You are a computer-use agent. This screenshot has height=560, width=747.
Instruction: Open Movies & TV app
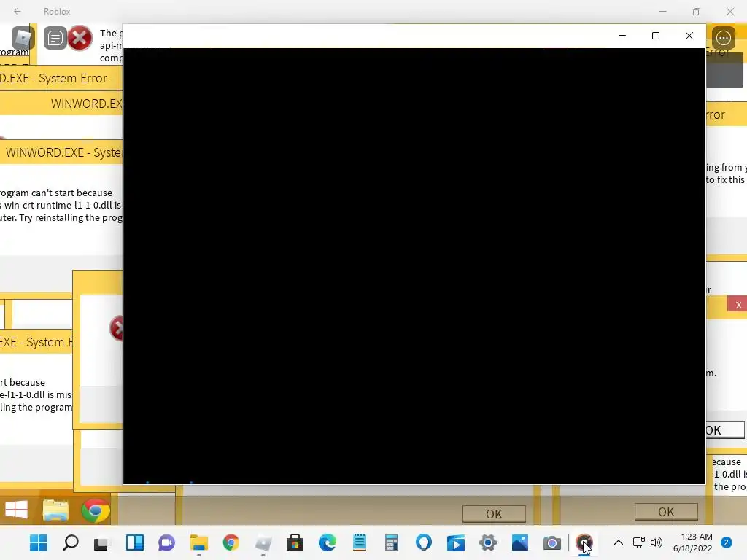coord(456,542)
